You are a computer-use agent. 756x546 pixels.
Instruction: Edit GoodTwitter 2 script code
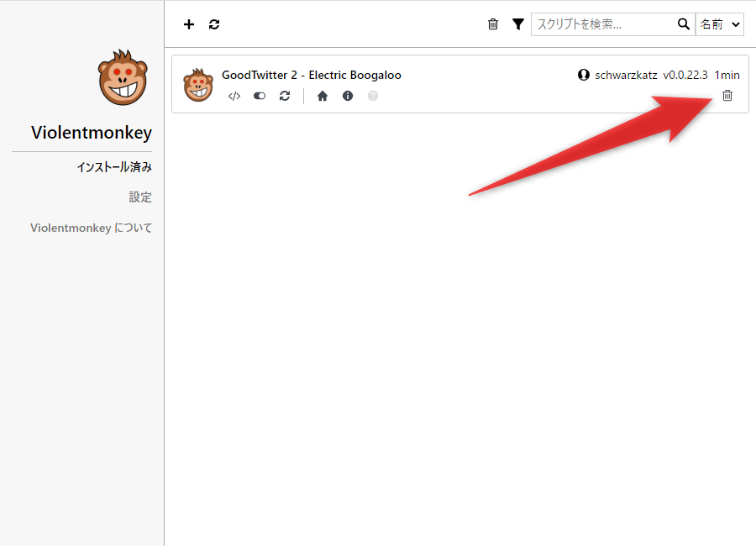[x=234, y=96]
